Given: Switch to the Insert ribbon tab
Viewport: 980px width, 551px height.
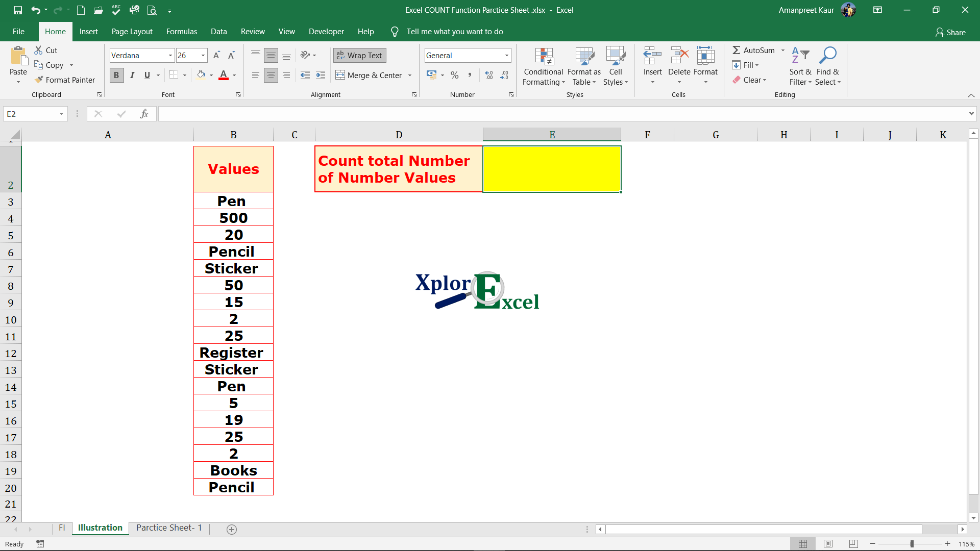Looking at the screenshot, I should [88, 32].
